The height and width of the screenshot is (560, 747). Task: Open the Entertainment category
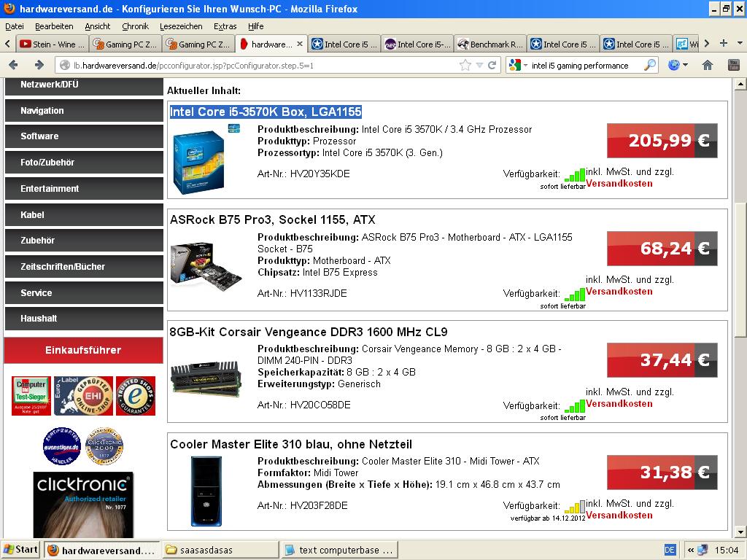[84, 189]
